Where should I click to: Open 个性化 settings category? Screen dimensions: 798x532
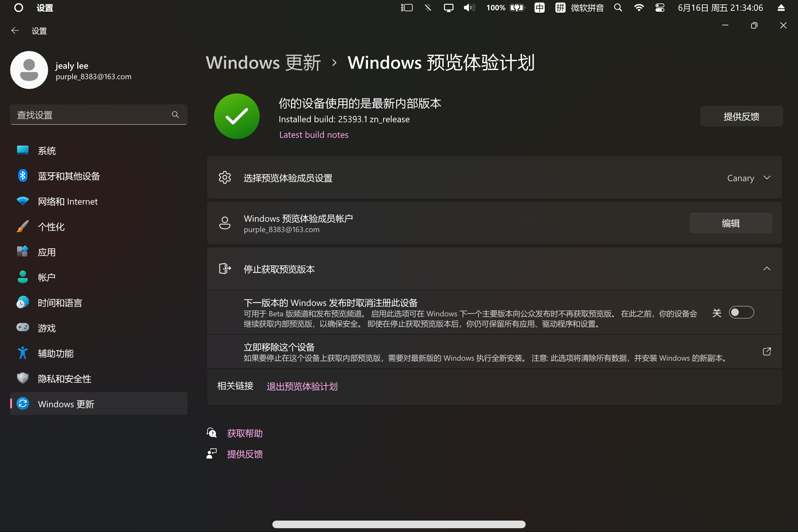(x=99, y=227)
